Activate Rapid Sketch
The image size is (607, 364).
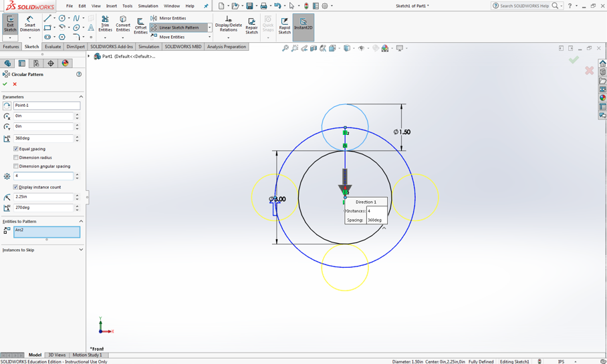[285, 26]
